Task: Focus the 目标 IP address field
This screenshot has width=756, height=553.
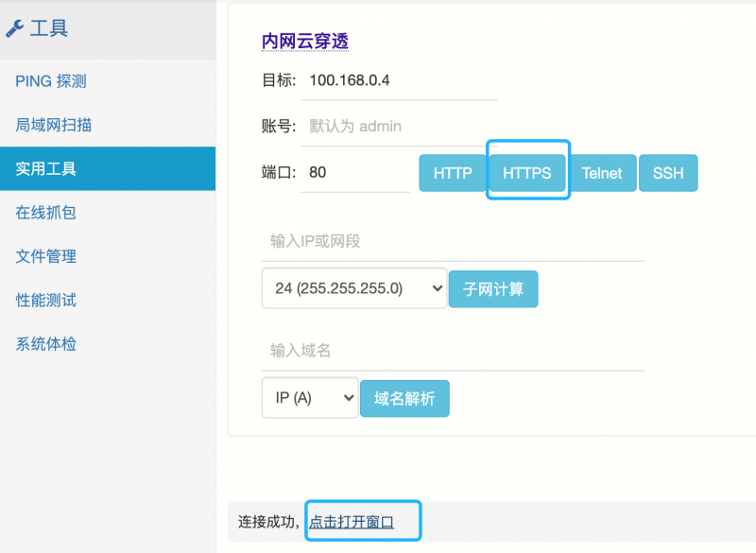Action: 399,80
